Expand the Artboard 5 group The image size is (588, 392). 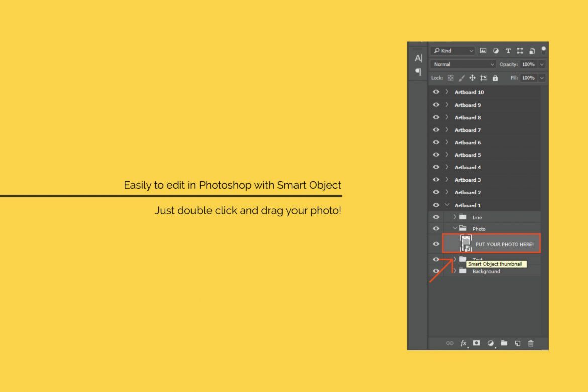[x=447, y=155]
